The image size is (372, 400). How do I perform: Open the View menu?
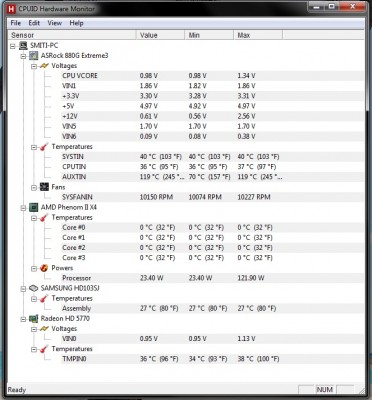54,23
